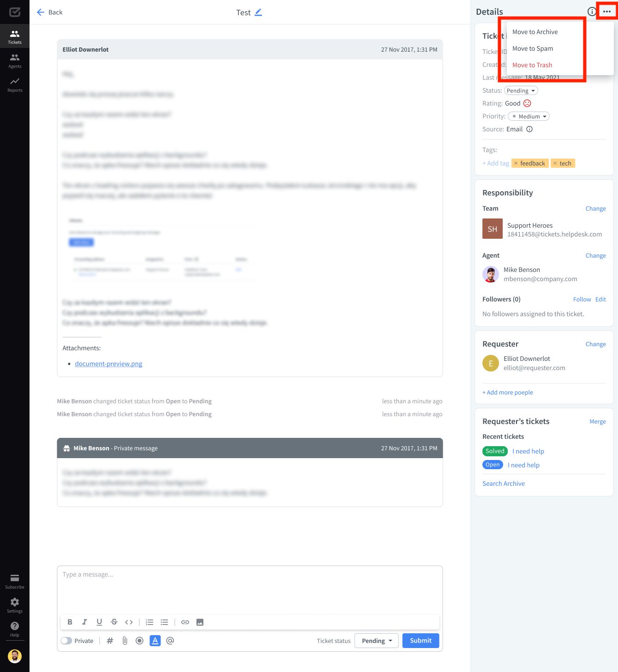Open the Open 'I need help' ticket
Image resolution: width=618 pixels, height=672 pixels.
[x=523, y=465]
